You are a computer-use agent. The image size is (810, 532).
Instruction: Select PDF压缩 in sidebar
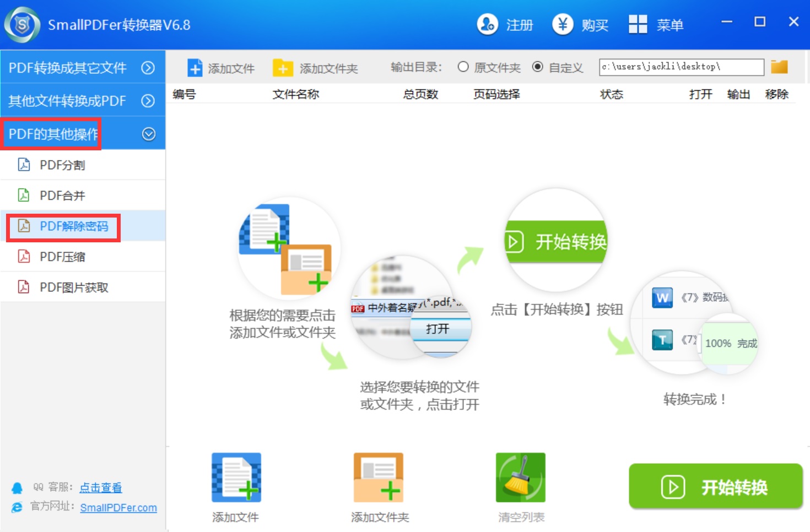point(83,257)
